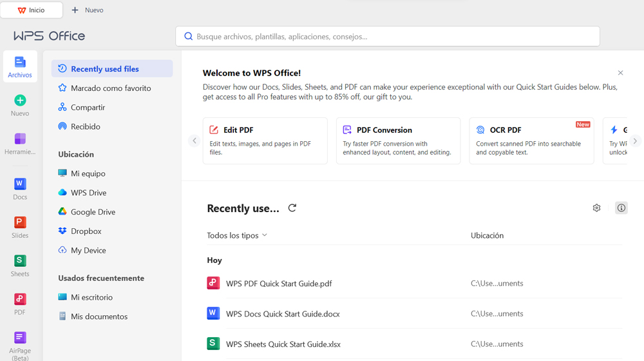Open the Archivos section in sidebar

tap(20, 66)
